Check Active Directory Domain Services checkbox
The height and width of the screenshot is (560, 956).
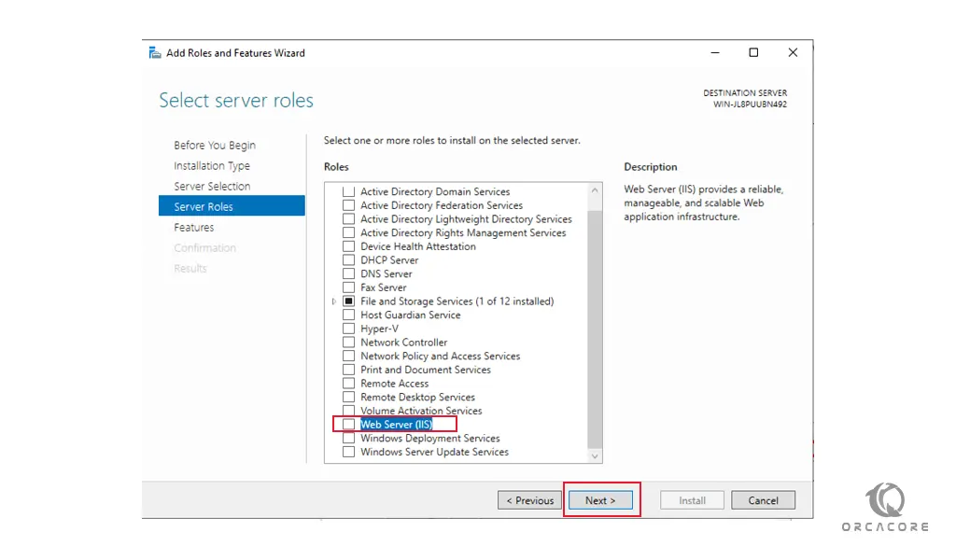point(348,191)
